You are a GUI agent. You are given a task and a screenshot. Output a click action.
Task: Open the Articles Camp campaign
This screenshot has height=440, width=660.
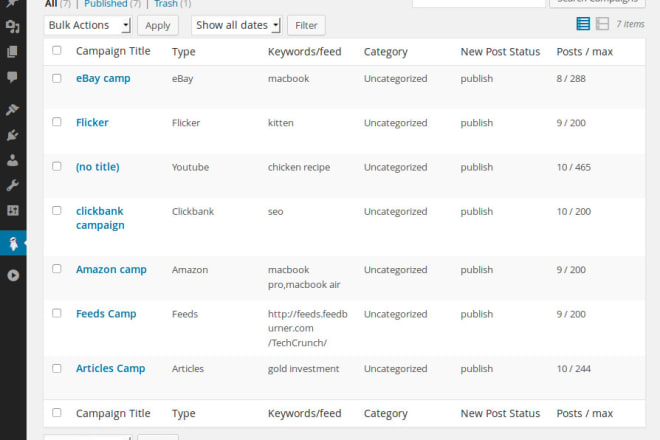pyautogui.click(x=111, y=368)
